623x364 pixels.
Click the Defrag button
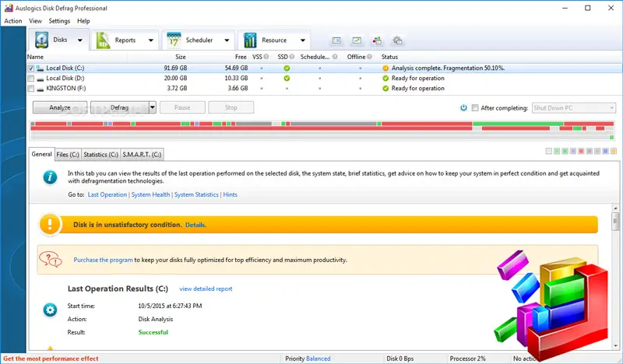(x=120, y=107)
